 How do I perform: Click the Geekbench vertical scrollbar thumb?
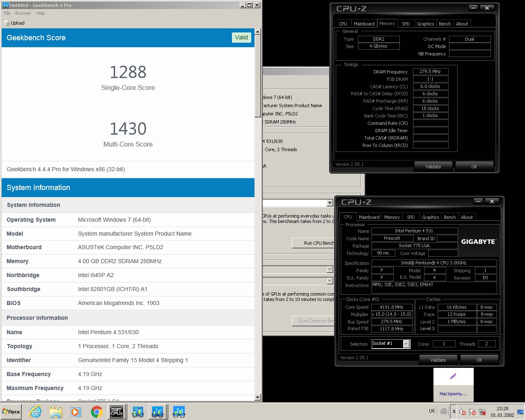[x=257, y=76]
